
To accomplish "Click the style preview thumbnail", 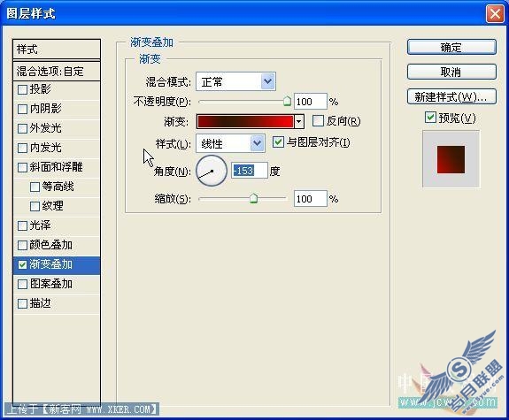I will click(451, 159).
